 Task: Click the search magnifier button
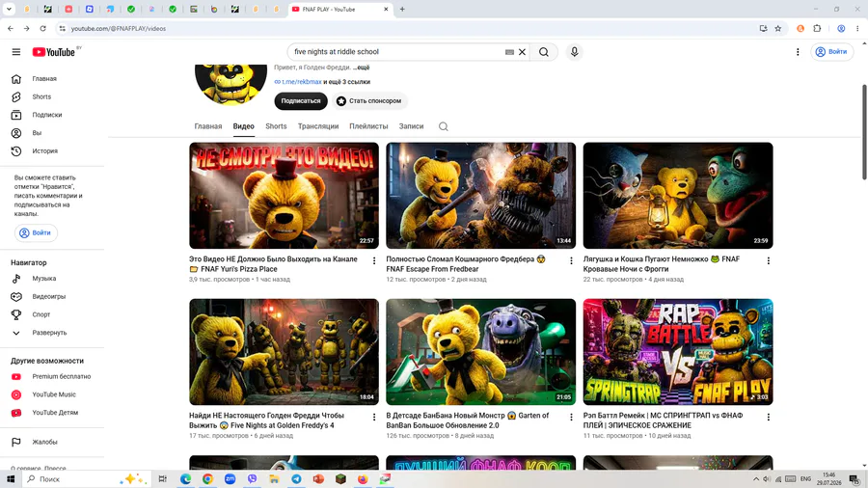click(x=544, y=52)
